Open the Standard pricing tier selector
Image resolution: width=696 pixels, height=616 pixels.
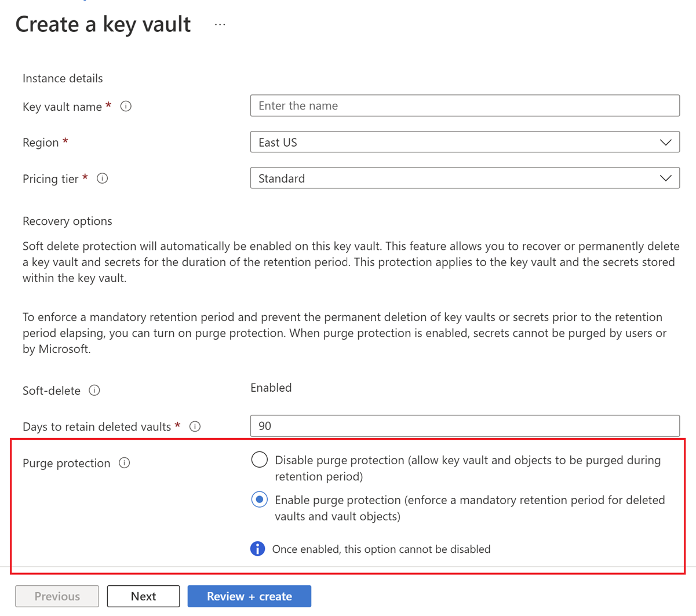click(464, 178)
